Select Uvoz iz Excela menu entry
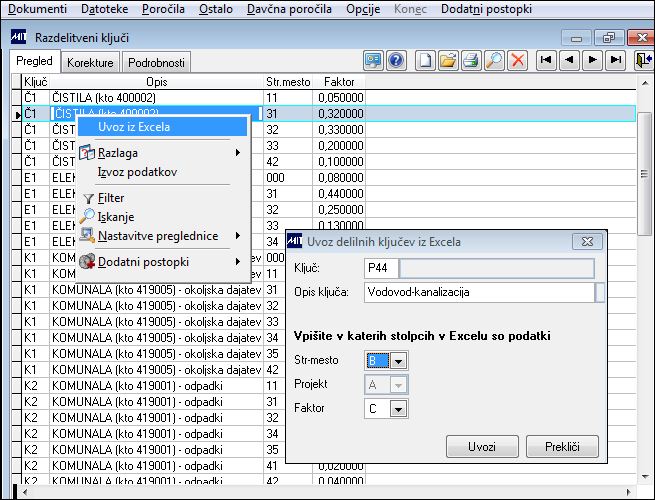The width and height of the screenshot is (655, 500). (x=163, y=127)
